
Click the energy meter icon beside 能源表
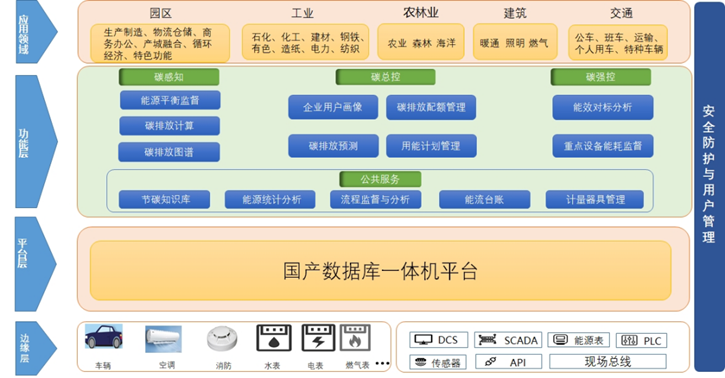560,340
